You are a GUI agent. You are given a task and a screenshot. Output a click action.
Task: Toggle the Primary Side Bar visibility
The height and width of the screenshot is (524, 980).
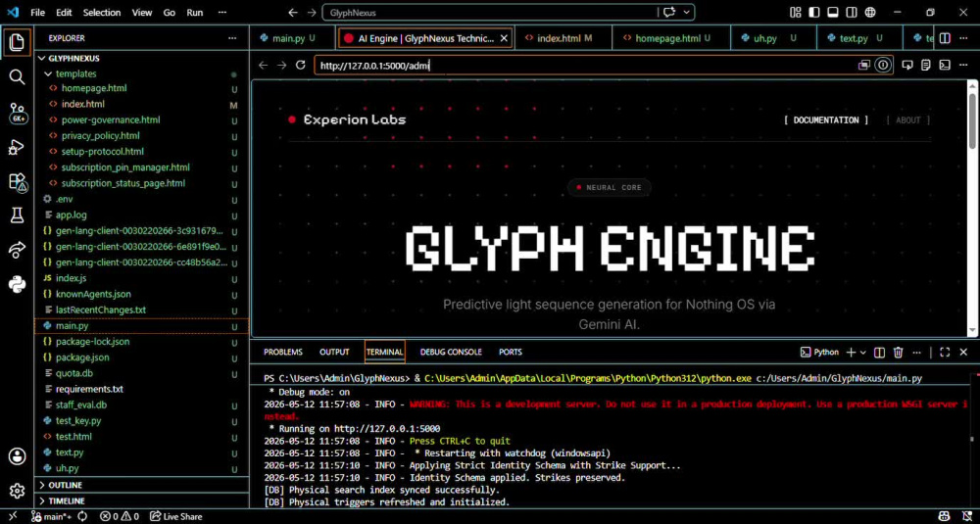pos(813,12)
